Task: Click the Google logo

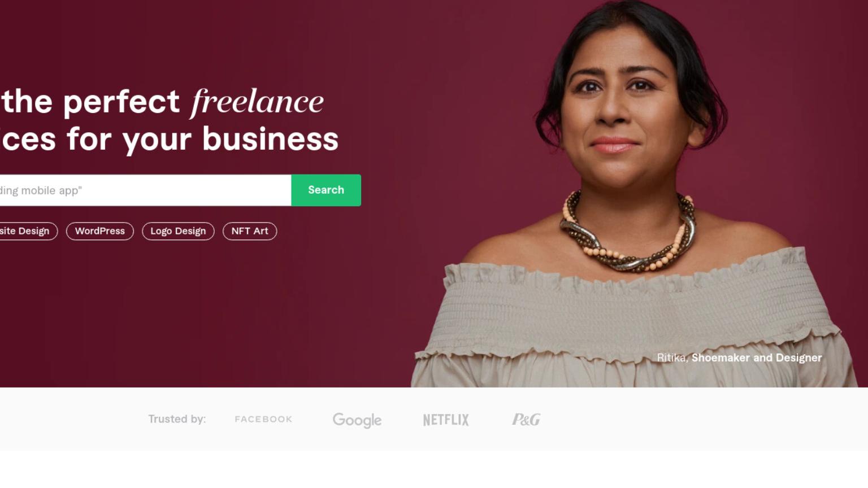Action: (x=357, y=420)
